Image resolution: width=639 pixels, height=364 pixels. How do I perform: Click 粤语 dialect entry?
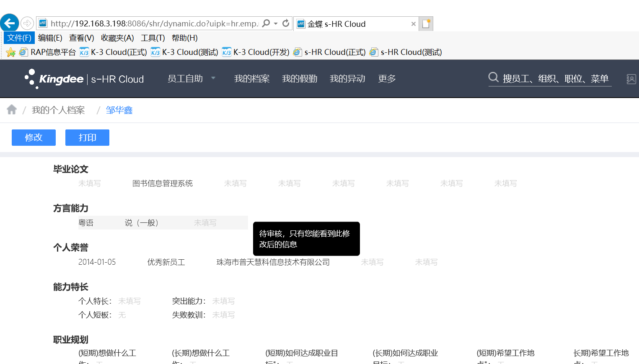click(86, 222)
